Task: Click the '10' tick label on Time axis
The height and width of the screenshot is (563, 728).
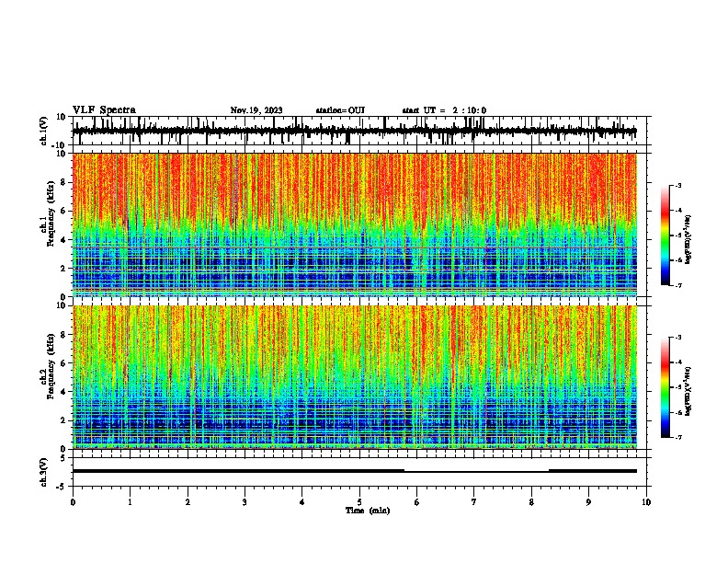Action: 646,502
